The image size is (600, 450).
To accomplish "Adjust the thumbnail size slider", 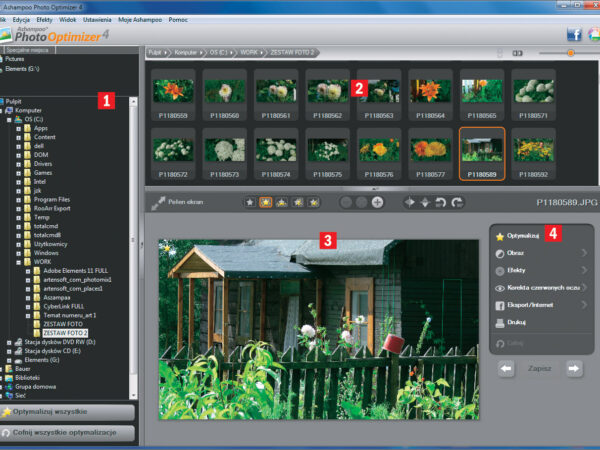I will pos(570,52).
